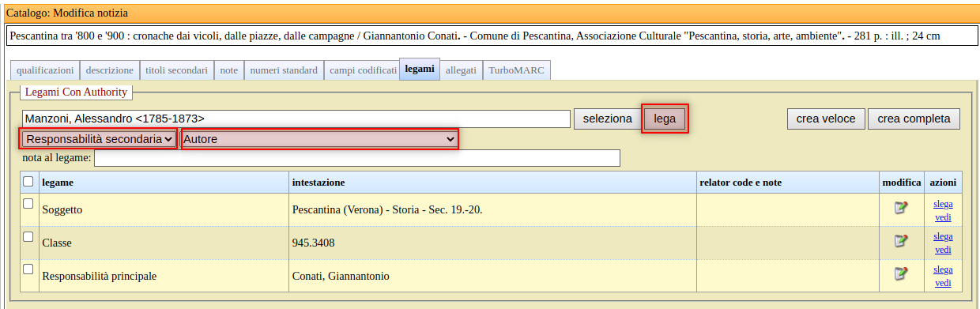Screen dimensions: 980x309
Task: Click the azioni column header
Action: pos(943,183)
